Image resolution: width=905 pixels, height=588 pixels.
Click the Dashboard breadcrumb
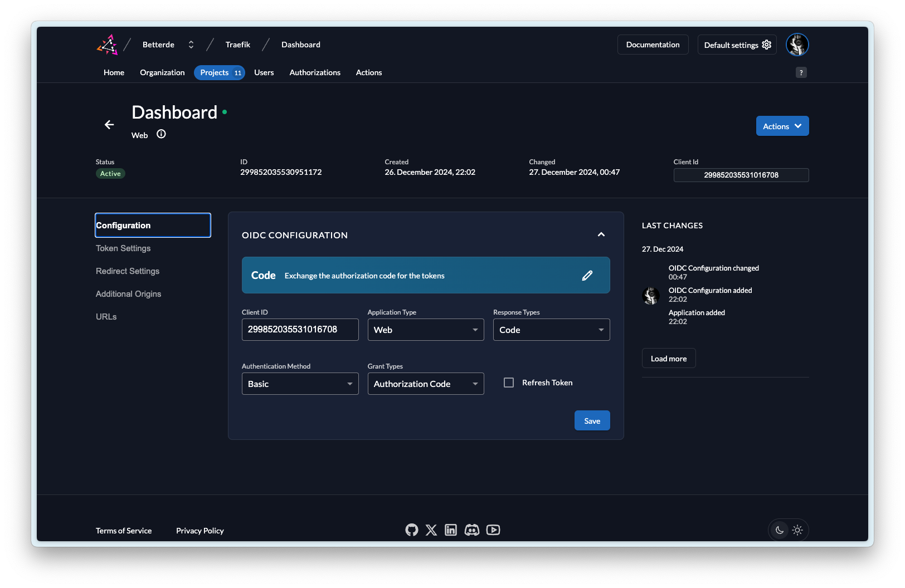pyautogui.click(x=301, y=45)
